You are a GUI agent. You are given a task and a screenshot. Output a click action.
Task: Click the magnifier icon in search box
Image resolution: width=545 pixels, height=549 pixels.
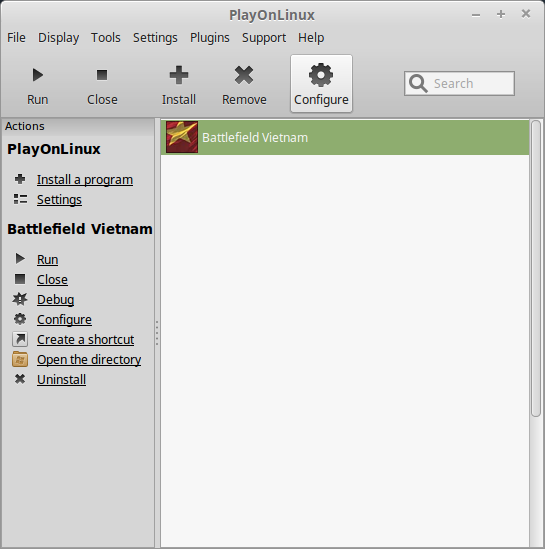coord(418,83)
